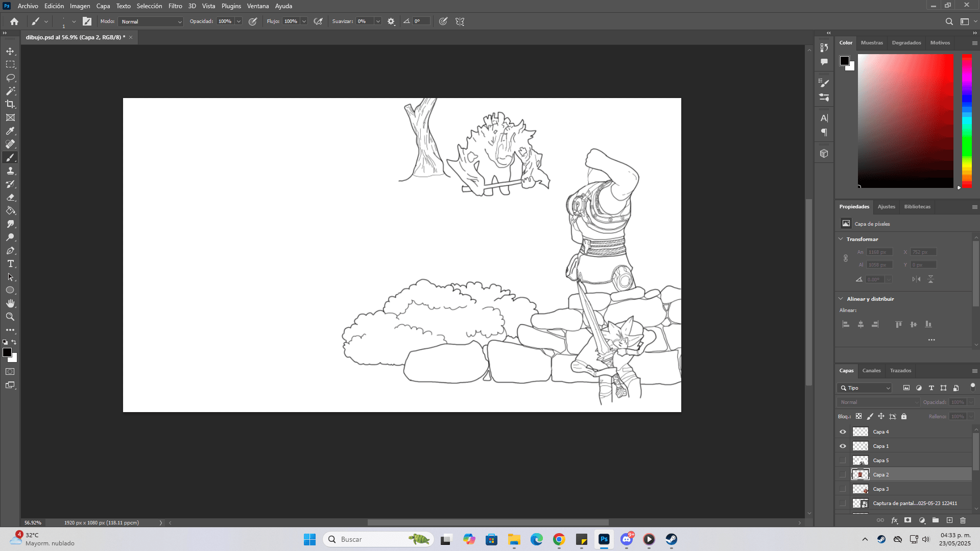Image resolution: width=980 pixels, height=551 pixels.
Task: Click the foreground color swatch in toolbar
Action: pos(7,352)
